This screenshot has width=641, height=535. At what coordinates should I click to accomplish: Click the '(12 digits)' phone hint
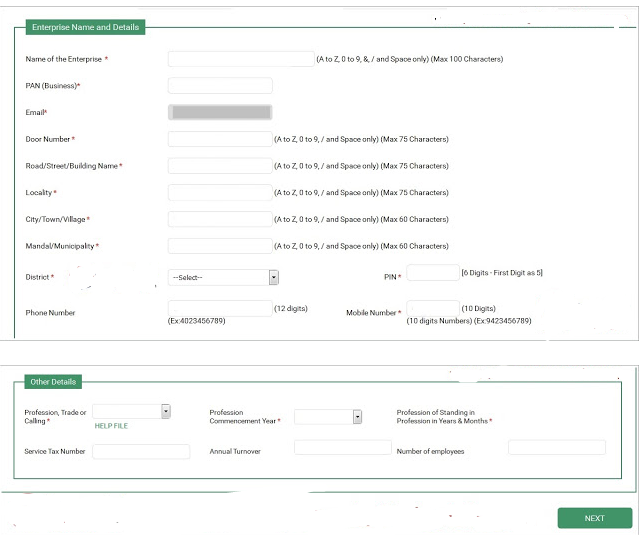291,308
